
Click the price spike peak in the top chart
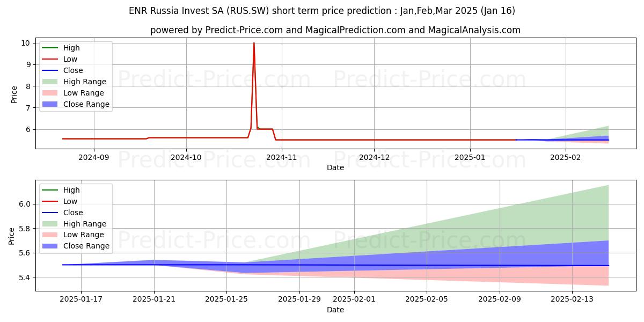[254, 43]
